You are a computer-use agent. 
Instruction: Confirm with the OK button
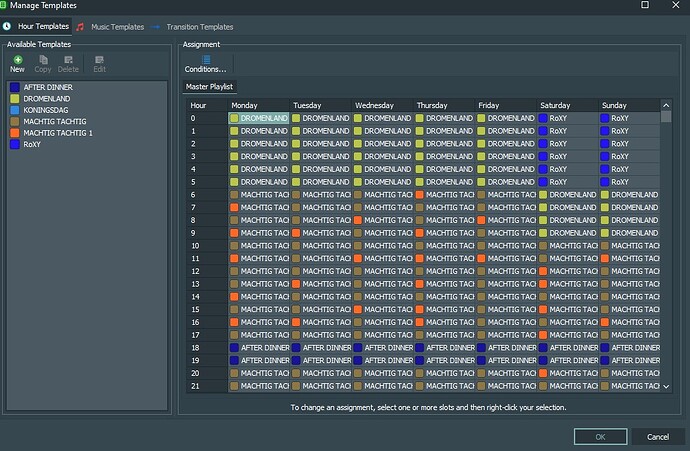[601, 437]
